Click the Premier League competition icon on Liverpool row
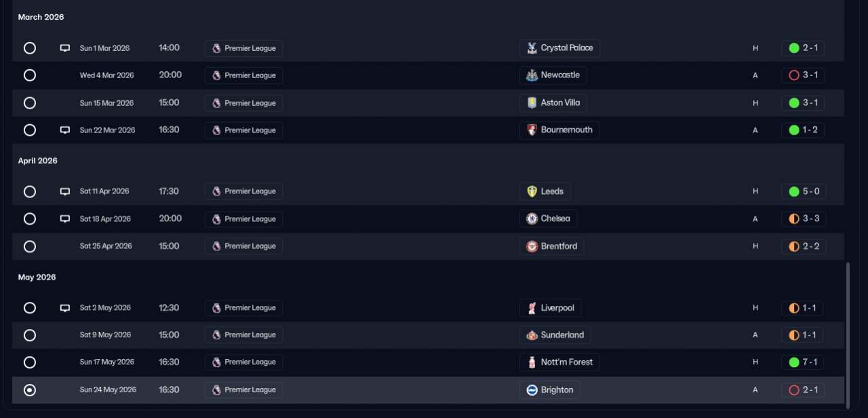Viewport: 868px width, 418px height. click(216, 308)
